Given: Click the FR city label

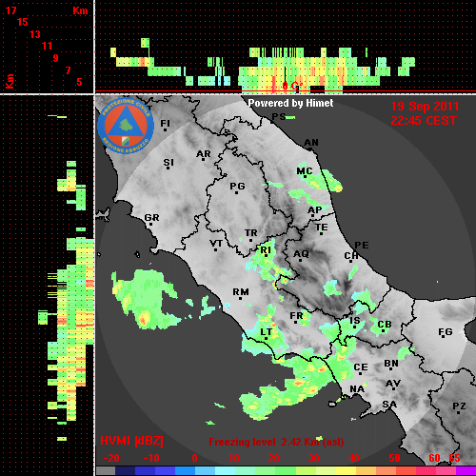Looking at the screenshot, I should pyautogui.click(x=296, y=316).
